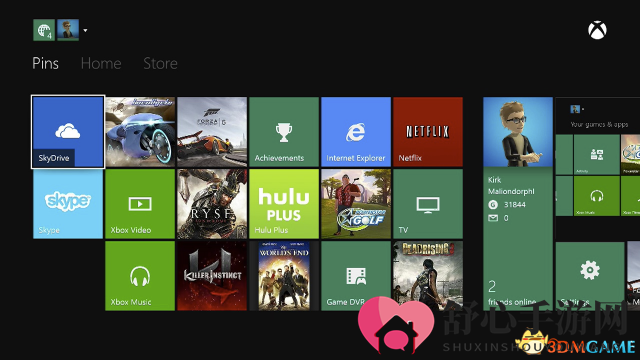
Task: Launch the Skype app tile
Action: pos(68,204)
